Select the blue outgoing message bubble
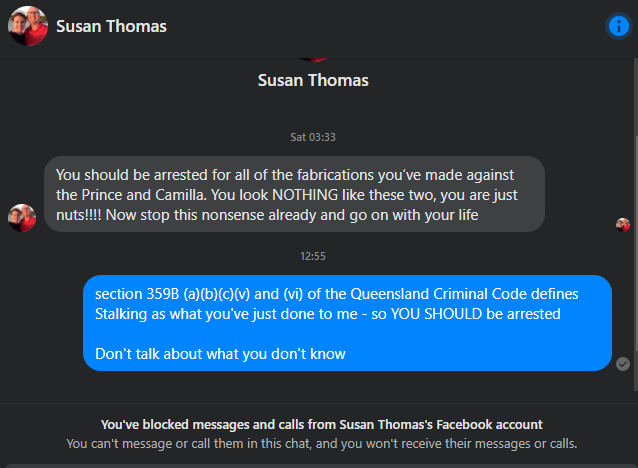The height and width of the screenshot is (468, 638). click(x=347, y=323)
